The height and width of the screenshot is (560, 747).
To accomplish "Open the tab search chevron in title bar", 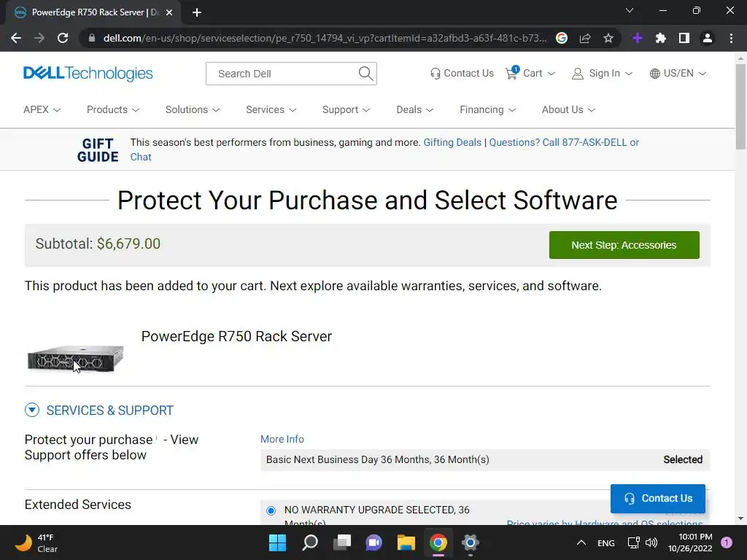I will pos(630,10).
